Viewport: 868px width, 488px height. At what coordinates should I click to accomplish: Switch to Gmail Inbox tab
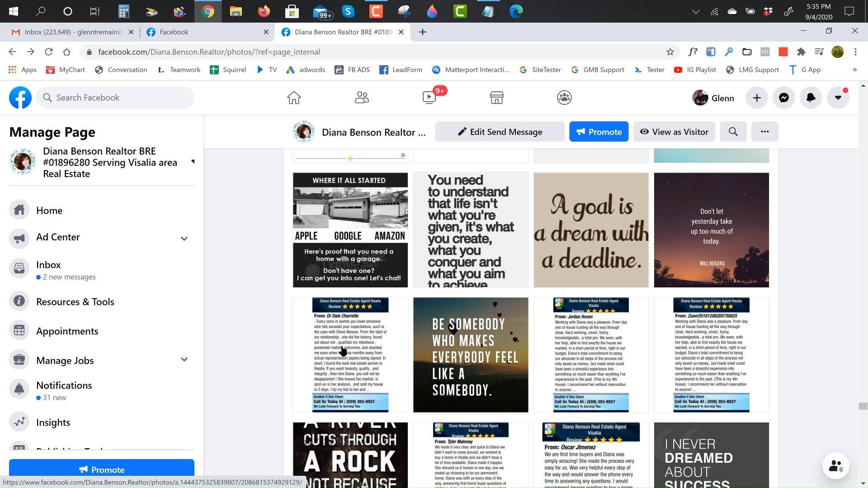[72, 32]
